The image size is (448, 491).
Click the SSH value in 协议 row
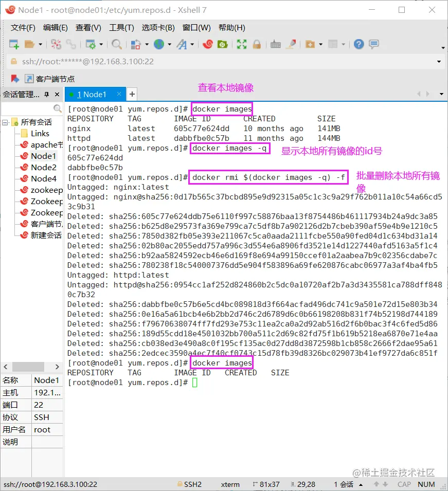click(x=42, y=417)
